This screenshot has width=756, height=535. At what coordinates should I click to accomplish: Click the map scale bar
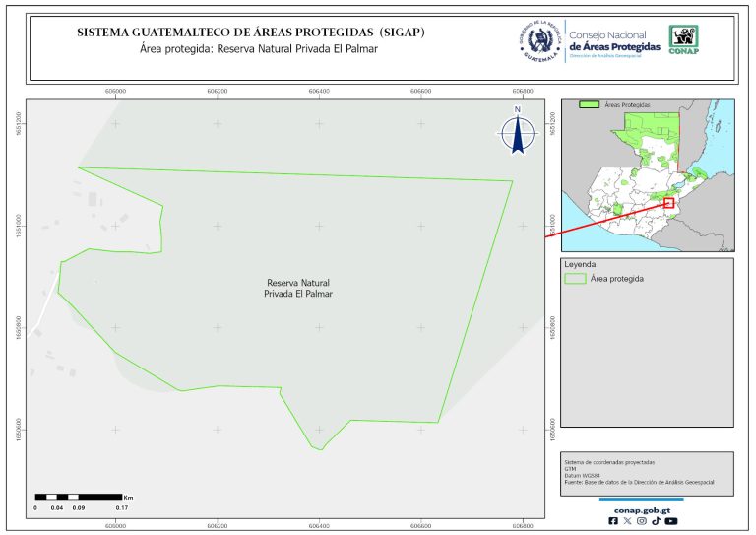click(x=77, y=496)
